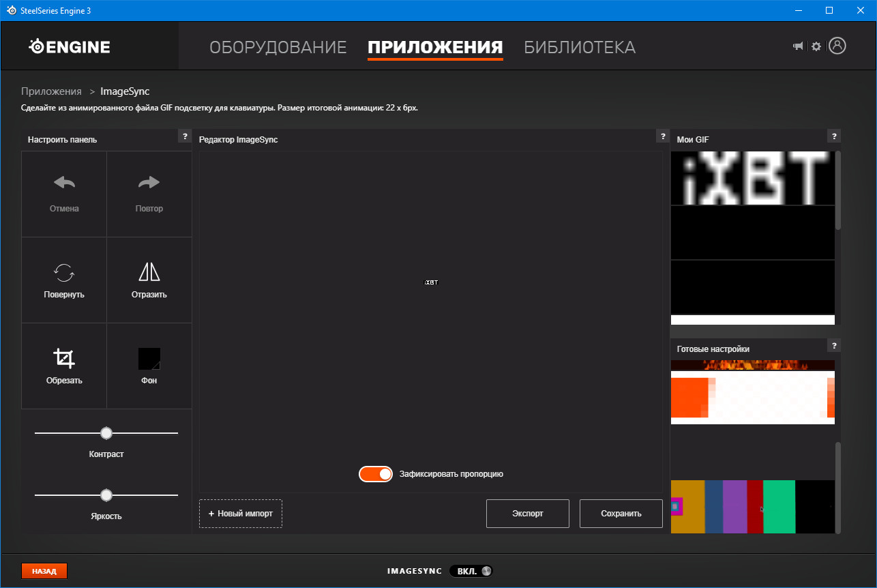The image size is (877, 588).
Task: Click the small iXBT image in editor
Action: pyautogui.click(x=431, y=282)
